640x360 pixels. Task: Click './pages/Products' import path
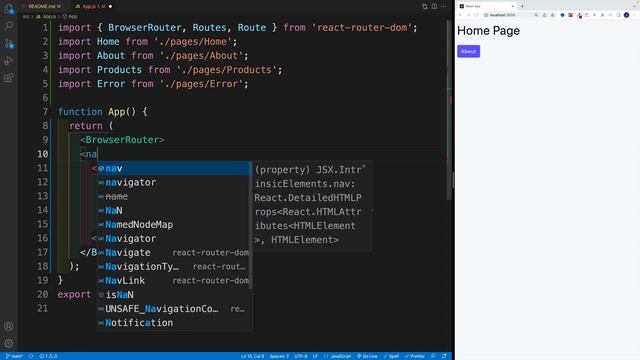227,70
